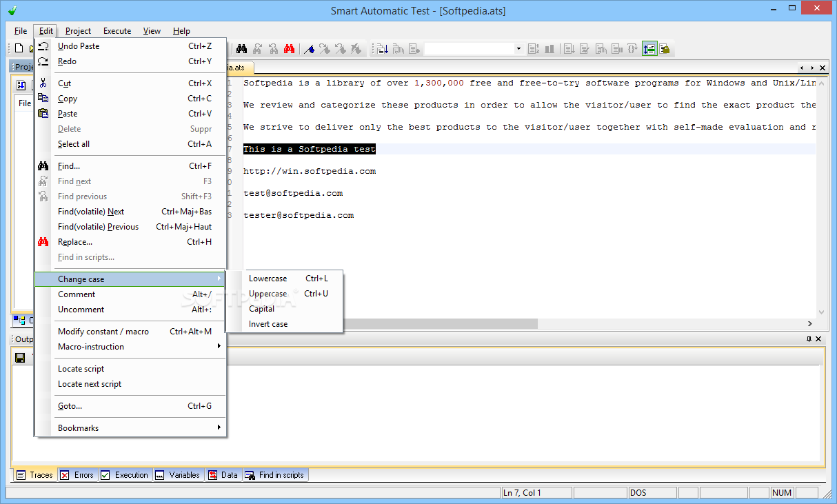837x504 pixels.
Task: Select Invert case in submenu
Action: [285, 324]
